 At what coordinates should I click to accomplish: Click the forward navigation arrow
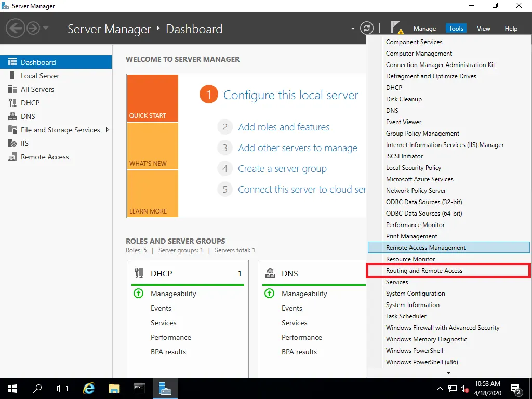click(33, 28)
